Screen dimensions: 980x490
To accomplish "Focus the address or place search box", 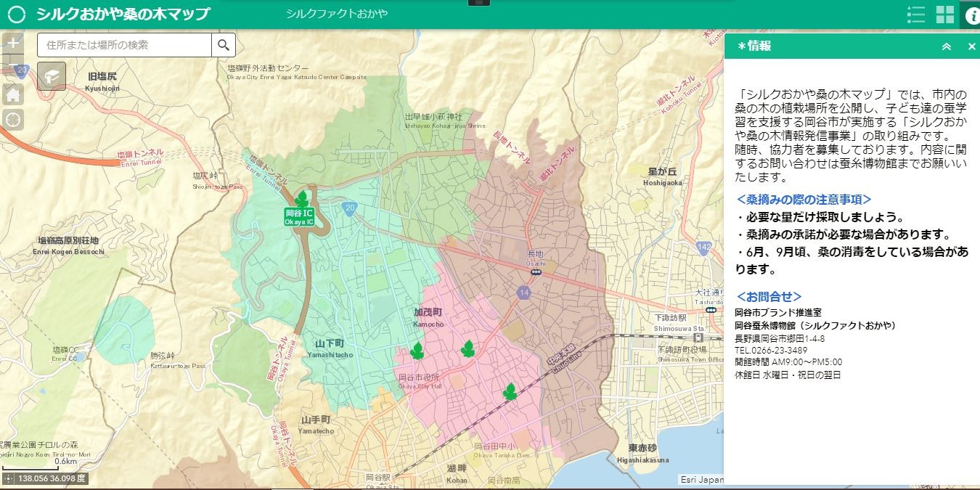I will [125, 45].
